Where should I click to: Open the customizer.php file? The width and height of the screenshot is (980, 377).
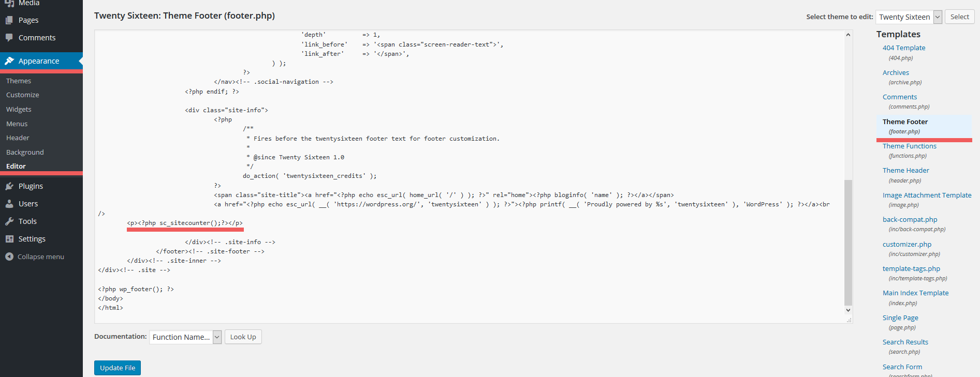(x=907, y=245)
